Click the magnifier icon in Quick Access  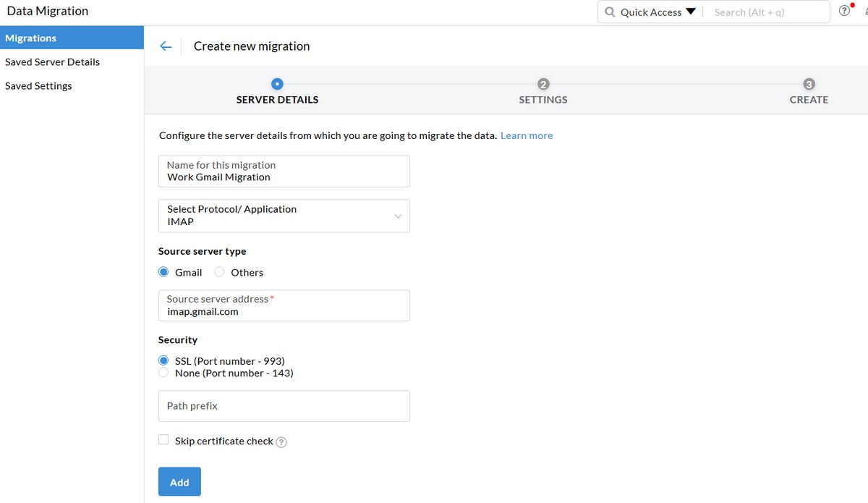[610, 12]
